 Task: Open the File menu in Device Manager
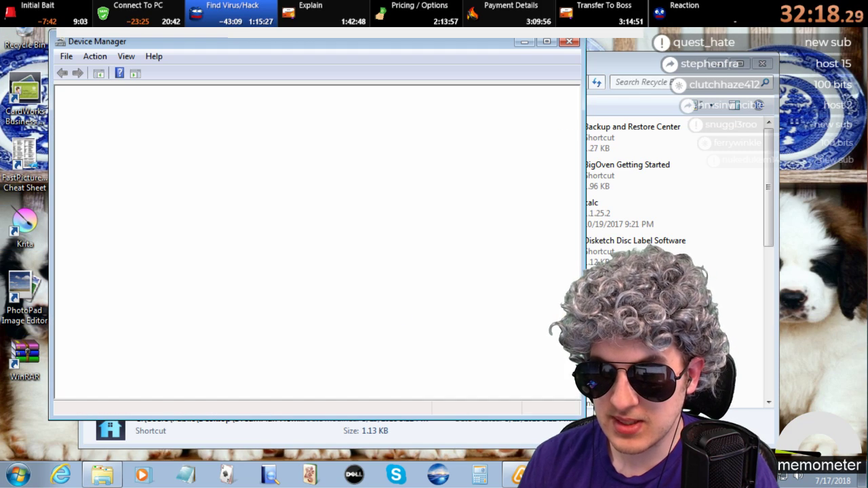(66, 56)
